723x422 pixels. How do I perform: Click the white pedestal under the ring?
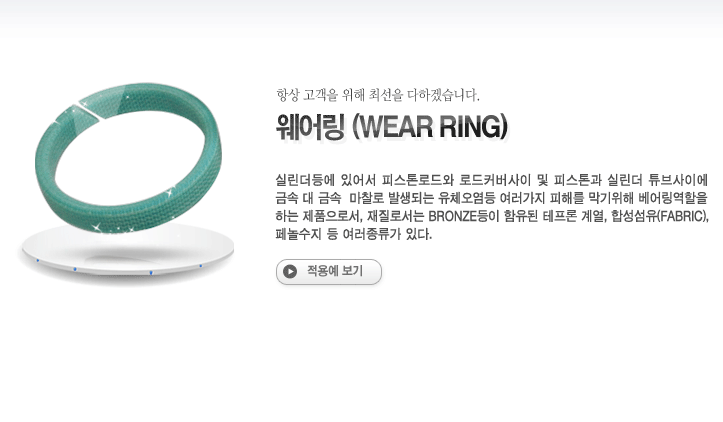coord(126,253)
